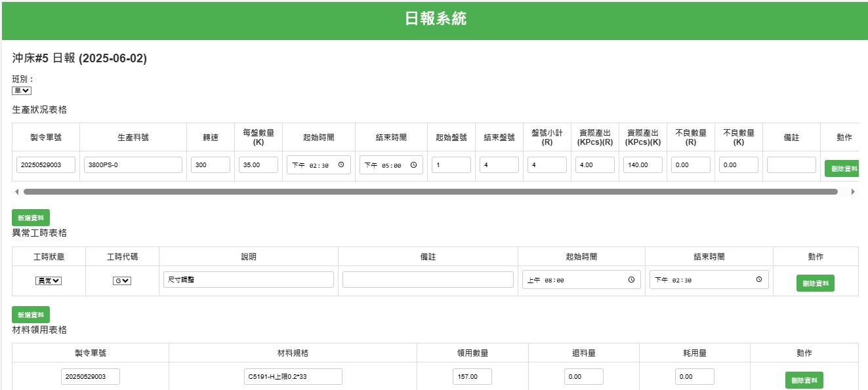868x390 pixels.
Task: Open the 工時代碼 dropdown showing G
Action: (x=122, y=281)
